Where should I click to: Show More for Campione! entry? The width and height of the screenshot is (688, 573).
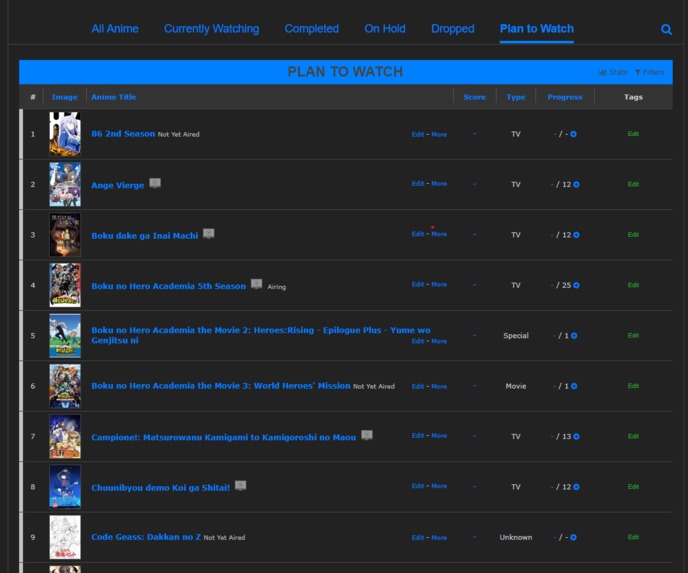point(439,436)
